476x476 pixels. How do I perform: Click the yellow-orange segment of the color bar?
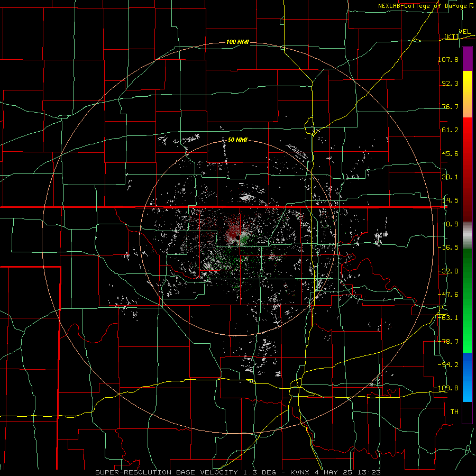click(x=467, y=94)
